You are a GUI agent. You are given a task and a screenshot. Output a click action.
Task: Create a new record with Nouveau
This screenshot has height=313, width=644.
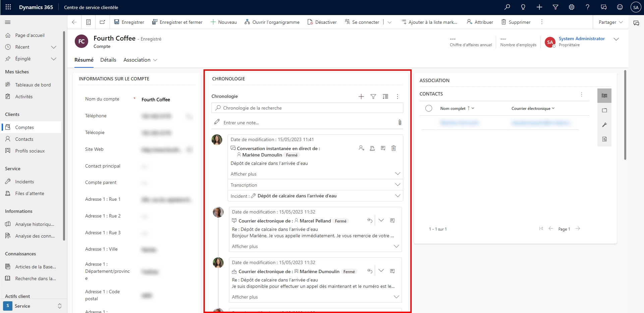click(x=224, y=22)
